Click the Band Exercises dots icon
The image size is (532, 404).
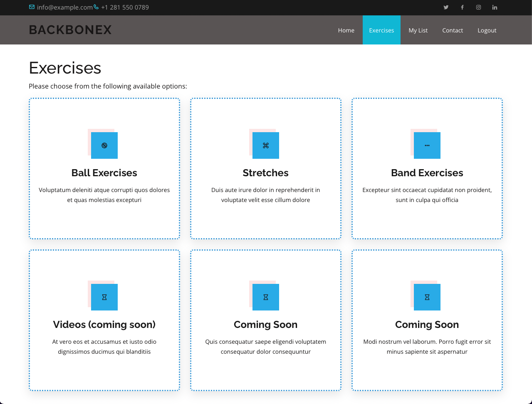(x=427, y=145)
